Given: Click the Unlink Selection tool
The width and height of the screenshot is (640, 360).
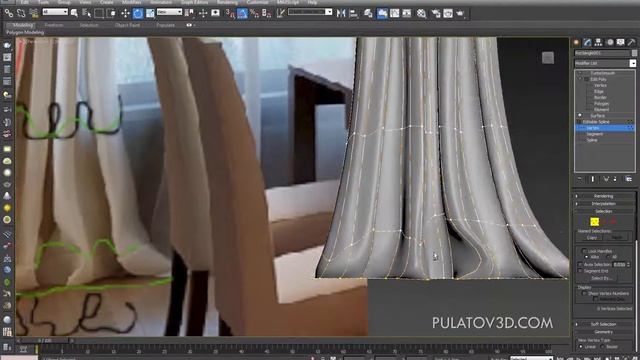Looking at the screenshot, I should coord(20,13).
